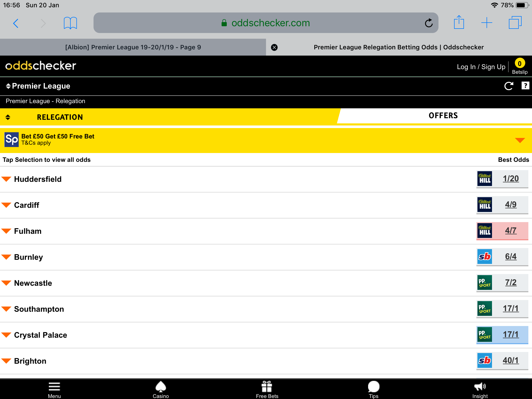Switch to the Offers tab
The height and width of the screenshot is (399, 532).
point(443,116)
